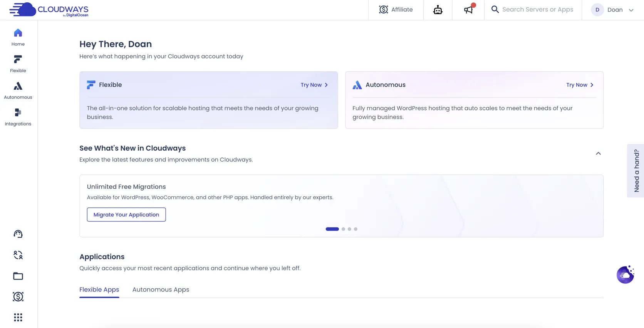The image size is (644, 328).
Task: Open the apps grid icon in sidebar
Action: 18,317
